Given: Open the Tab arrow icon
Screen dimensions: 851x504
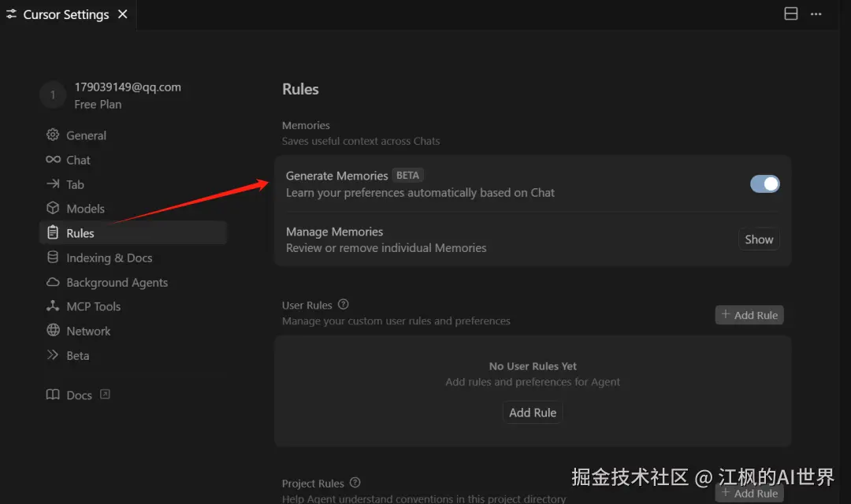Looking at the screenshot, I should tap(53, 184).
